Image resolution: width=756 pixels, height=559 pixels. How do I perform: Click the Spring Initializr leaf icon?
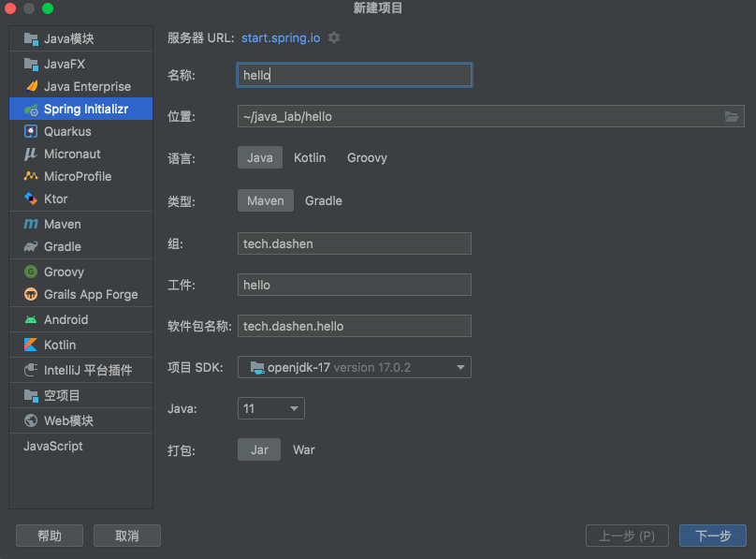click(31, 110)
